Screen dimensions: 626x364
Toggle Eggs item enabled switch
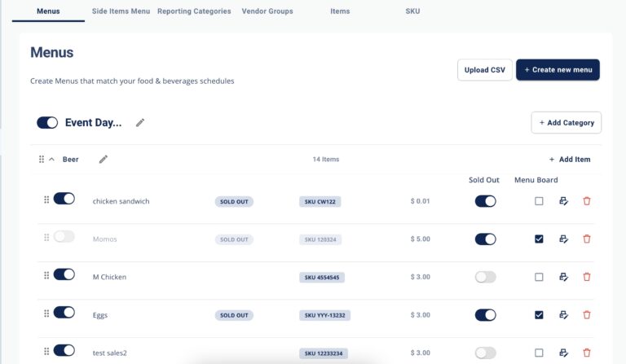(x=64, y=312)
